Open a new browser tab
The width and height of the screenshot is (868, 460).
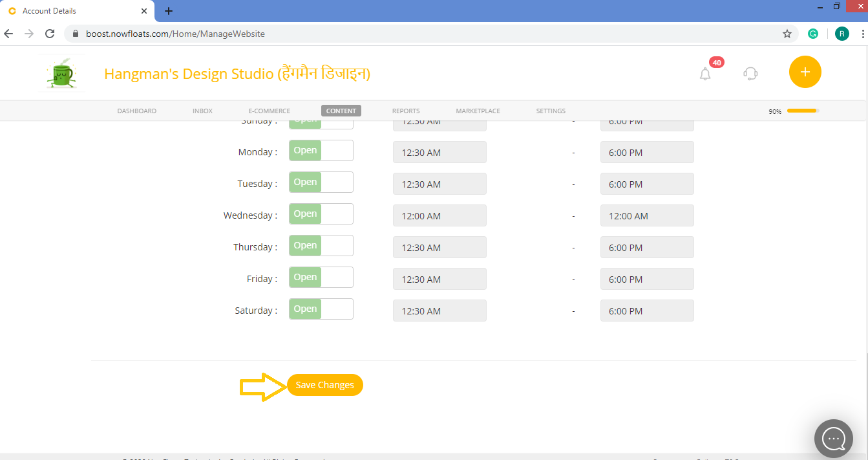(169, 11)
